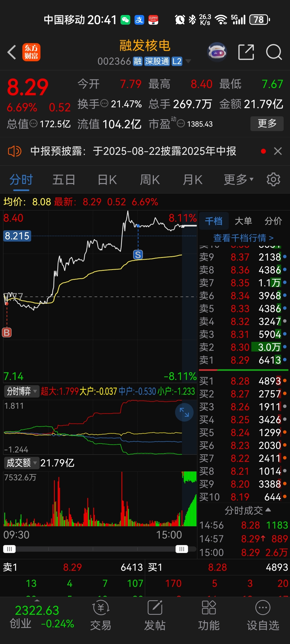Screen dimensions: 290x644
Task: Tap the stock name 融发核电
Action: (x=145, y=46)
